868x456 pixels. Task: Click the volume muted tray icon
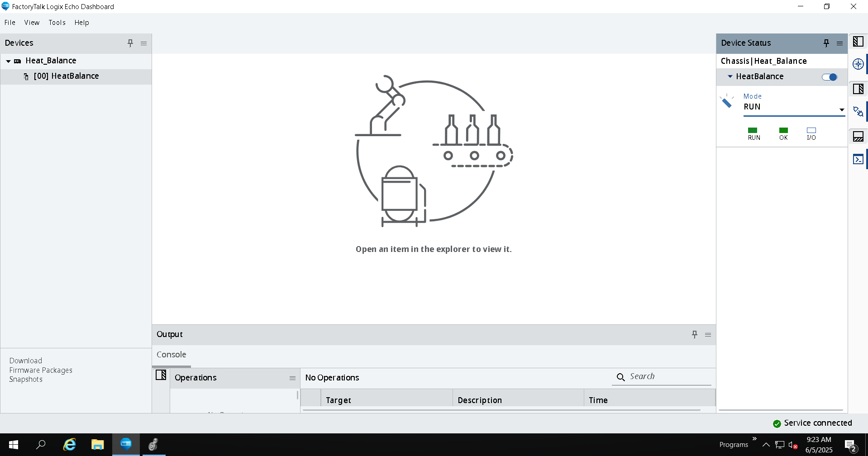pyautogui.click(x=793, y=445)
